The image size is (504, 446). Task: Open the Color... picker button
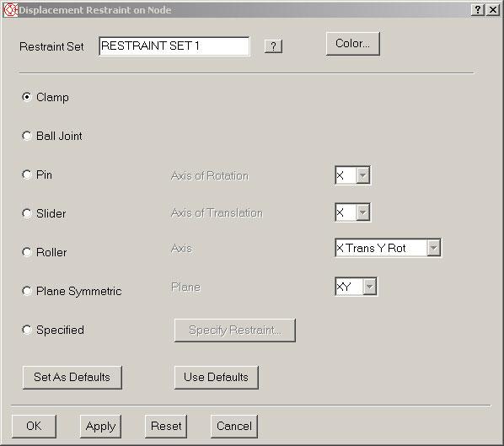pyautogui.click(x=353, y=44)
